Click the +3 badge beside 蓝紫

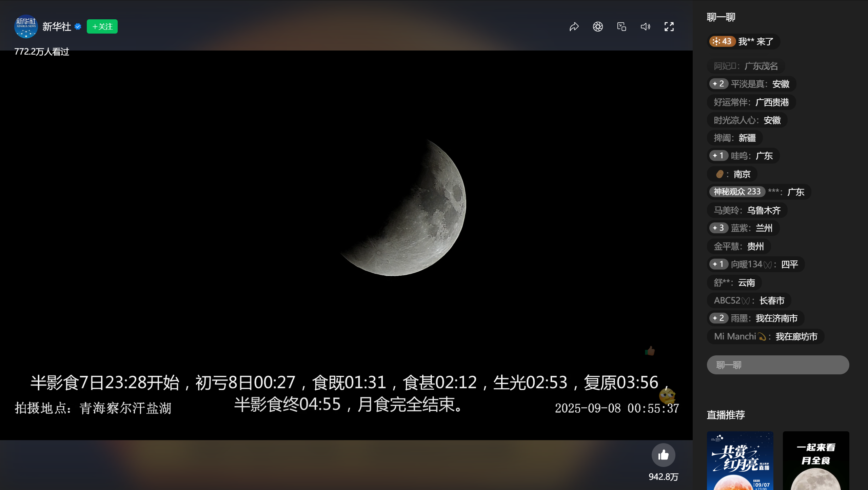pos(718,228)
